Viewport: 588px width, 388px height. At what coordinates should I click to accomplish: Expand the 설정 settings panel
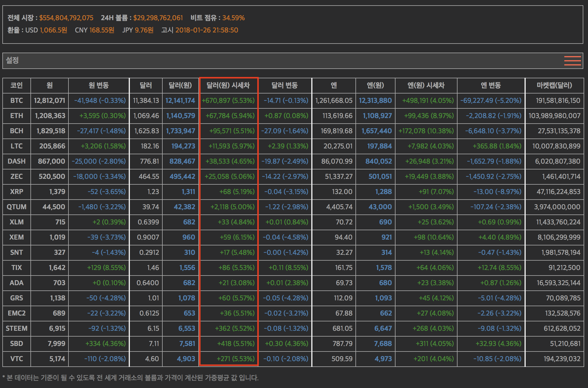pos(293,61)
